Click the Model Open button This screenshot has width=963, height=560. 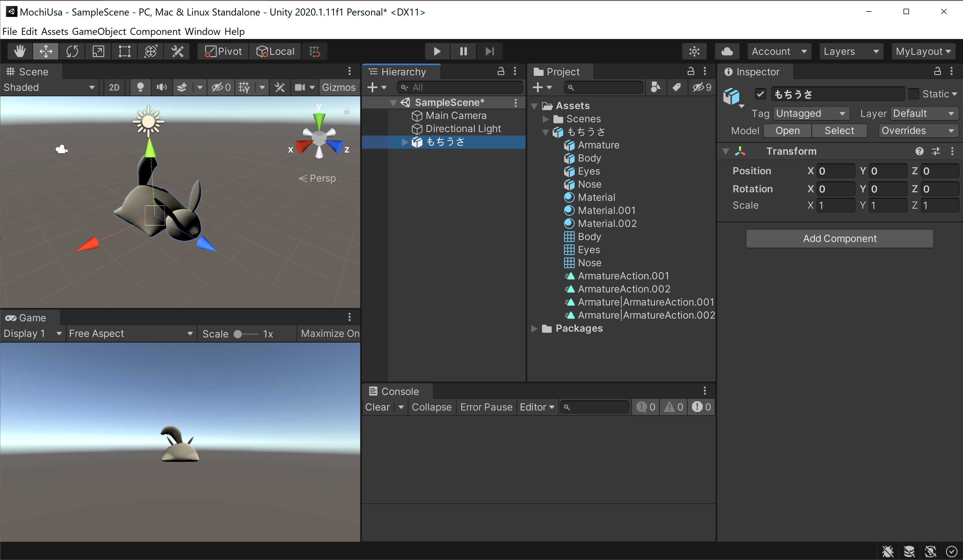point(788,131)
